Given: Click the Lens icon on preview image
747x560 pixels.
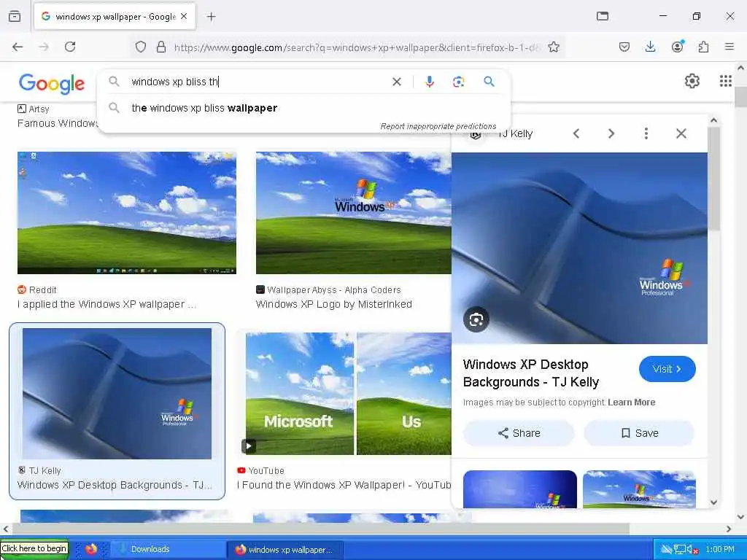Looking at the screenshot, I should coord(476,319).
